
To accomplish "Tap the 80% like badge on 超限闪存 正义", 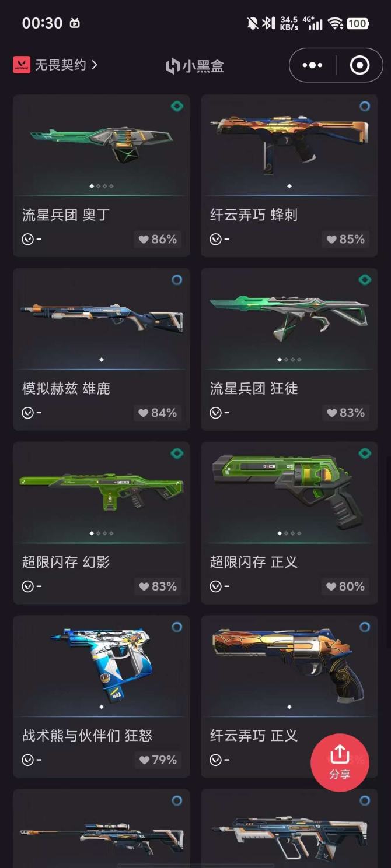I will pyautogui.click(x=345, y=586).
